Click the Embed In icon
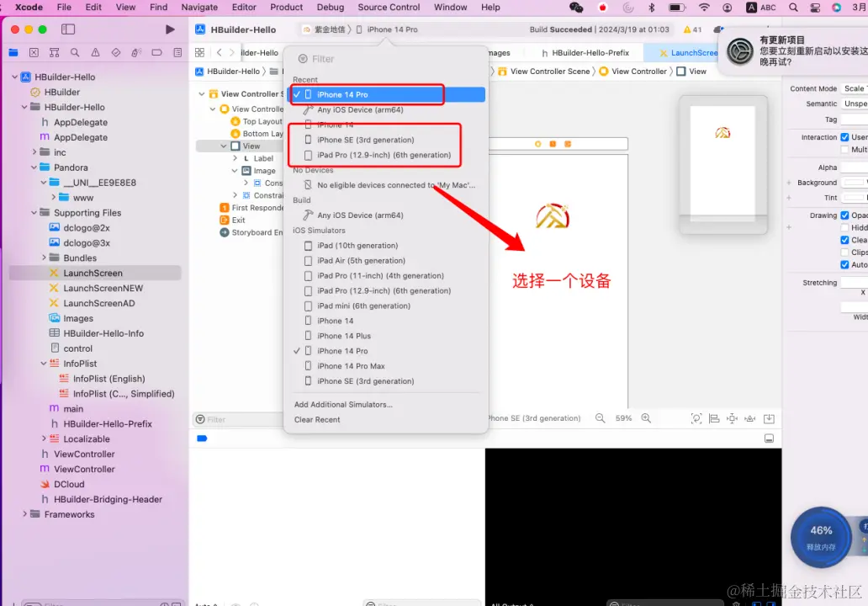Image resolution: width=868 pixels, height=606 pixels. point(769,419)
